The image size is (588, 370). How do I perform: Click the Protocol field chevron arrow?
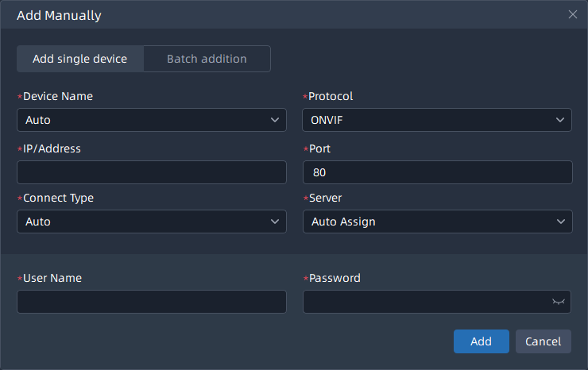(x=560, y=121)
